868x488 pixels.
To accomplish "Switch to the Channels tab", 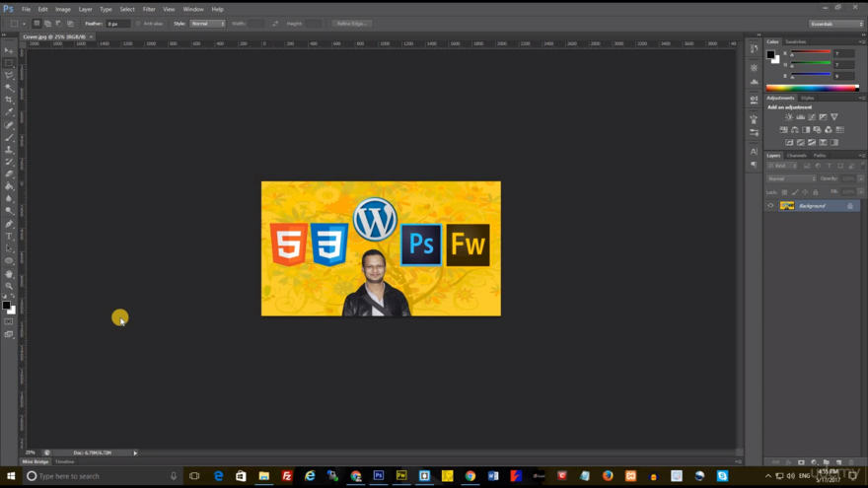I will [x=796, y=155].
